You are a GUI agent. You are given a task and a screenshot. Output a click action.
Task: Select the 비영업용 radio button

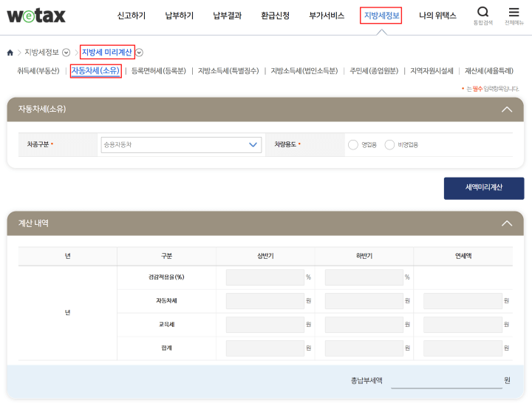(389, 145)
